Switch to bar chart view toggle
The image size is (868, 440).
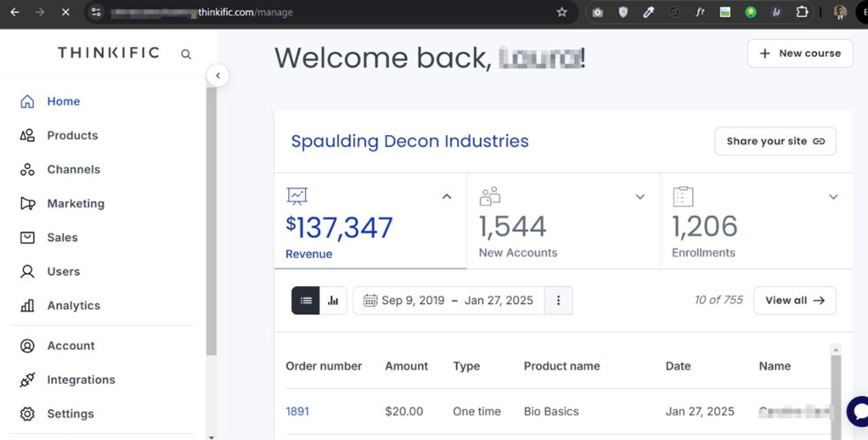pos(333,301)
